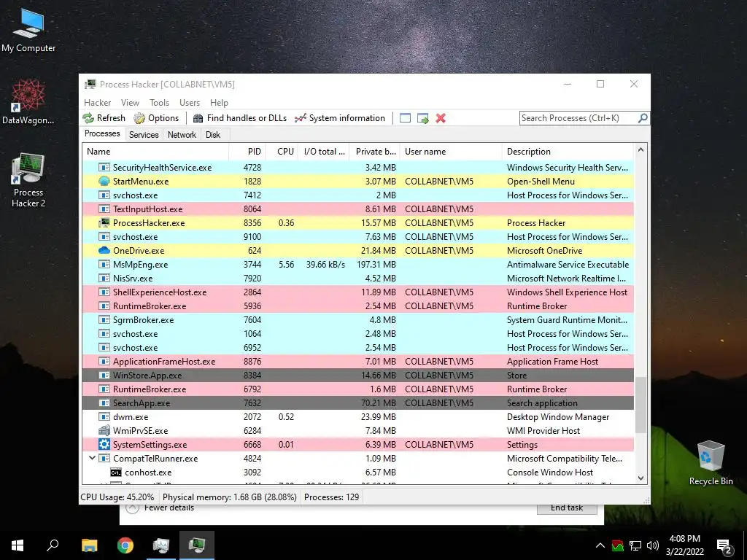Sort by Private bytes column header

coord(374,152)
